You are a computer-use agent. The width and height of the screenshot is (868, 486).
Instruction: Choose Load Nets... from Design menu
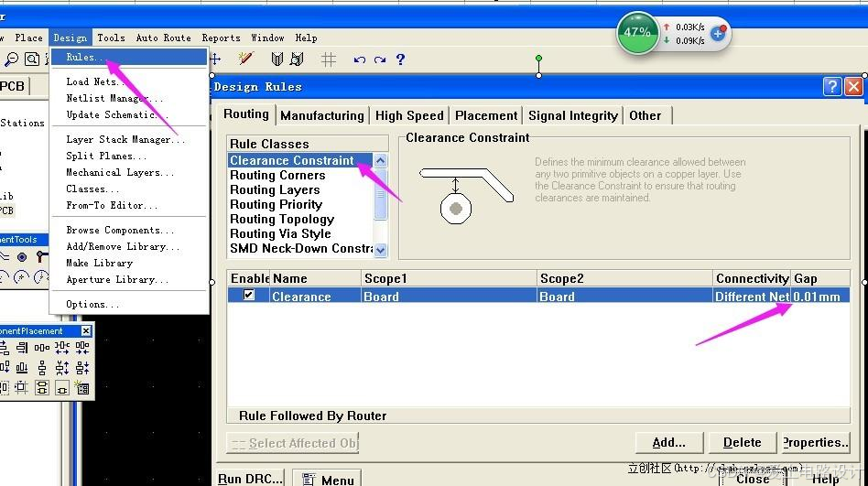[x=129, y=81]
